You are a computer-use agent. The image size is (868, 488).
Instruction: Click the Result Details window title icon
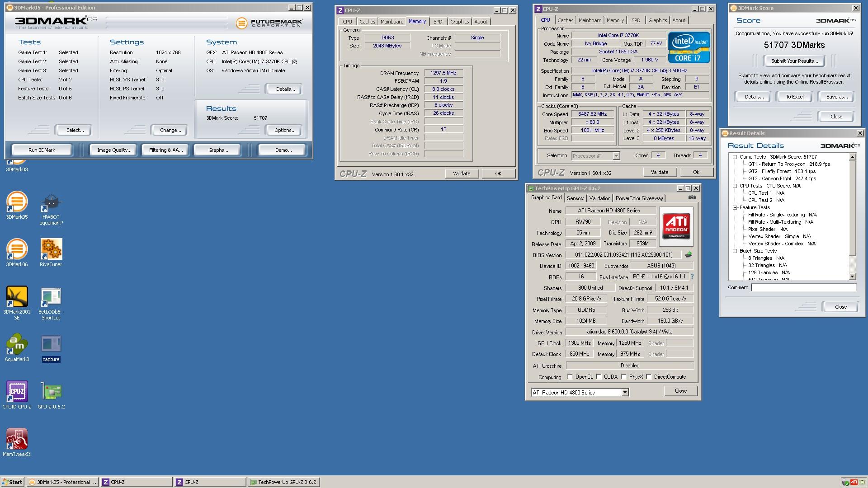click(725, 133)
